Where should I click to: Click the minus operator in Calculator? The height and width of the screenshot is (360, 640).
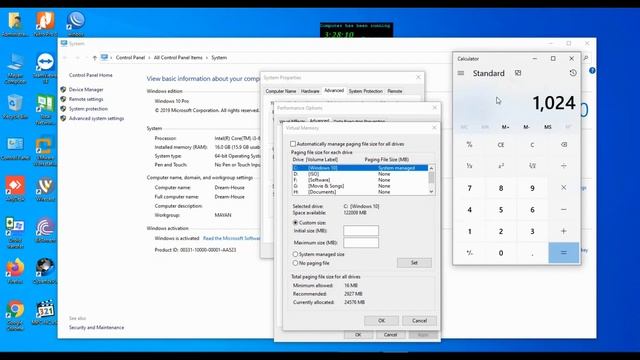point(564,209)
